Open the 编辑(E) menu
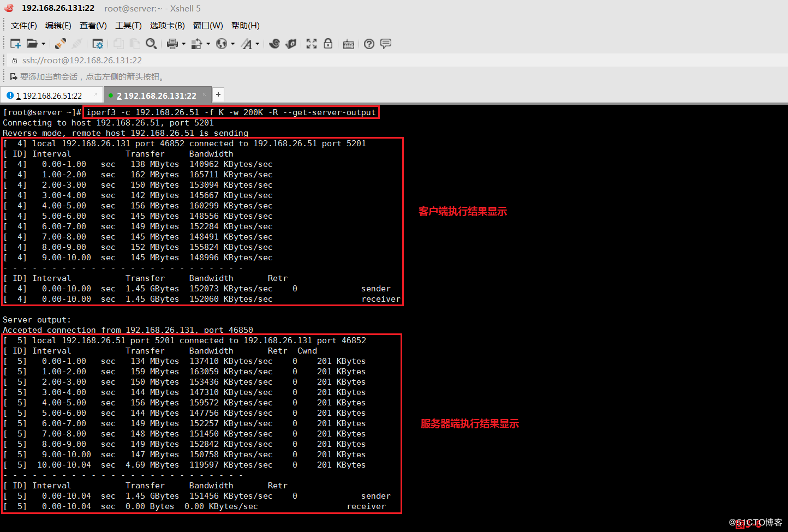The width and height of the screenshot is (788, 532). (58, 26)
